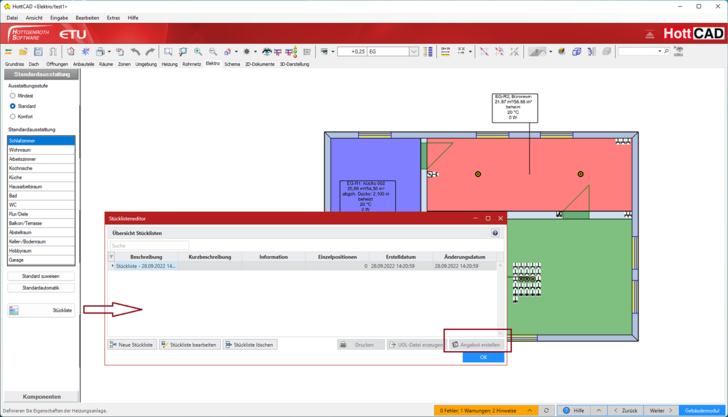The width and height of the screenshot is (728, 417).
Task: Click the Neue Stückliste button
Action: [x=132, y=344]
